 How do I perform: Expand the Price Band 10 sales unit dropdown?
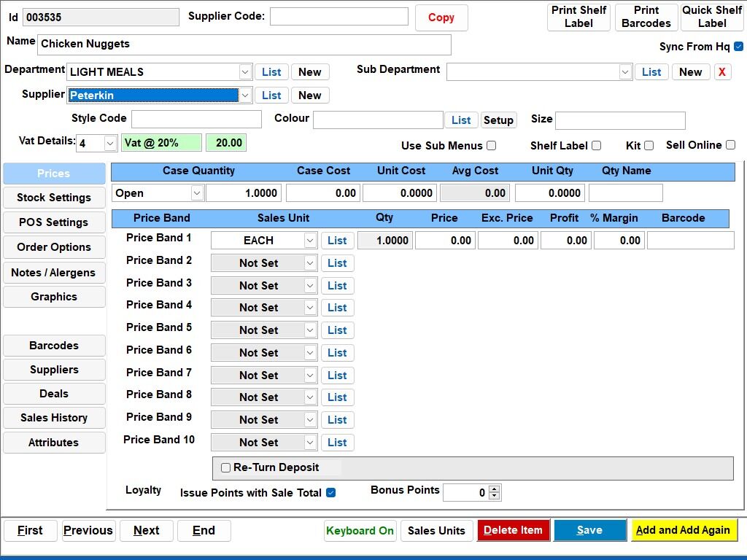(309, 443)
